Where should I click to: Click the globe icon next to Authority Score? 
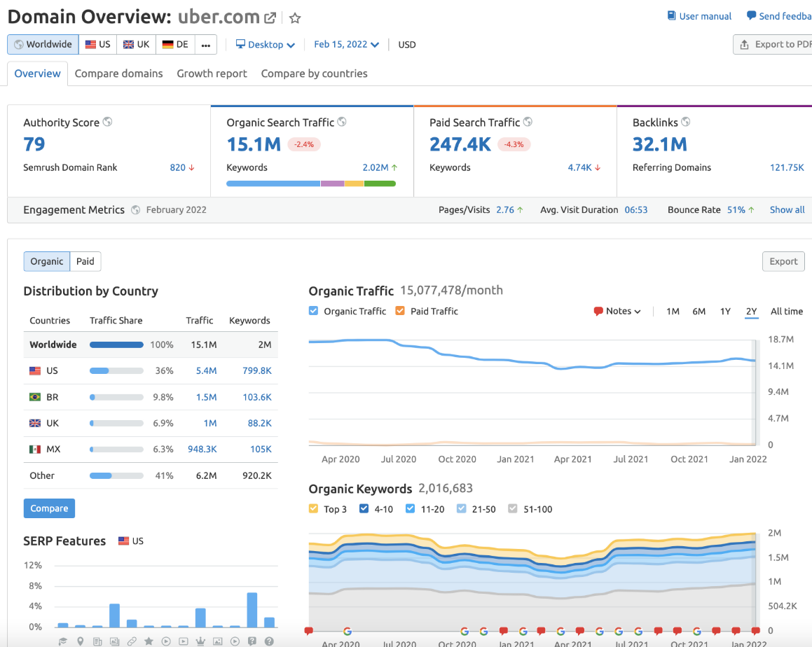pyautogui.click(x=107, y=122)
